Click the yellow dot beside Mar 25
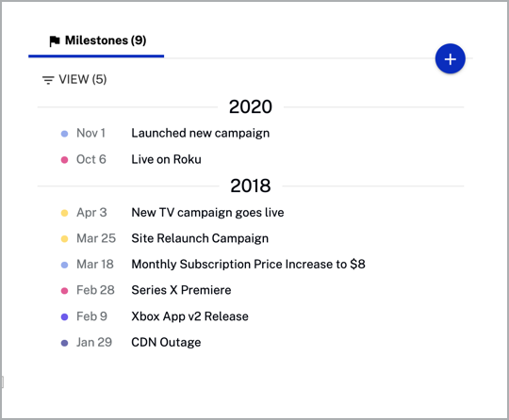Viewport: 509px width, 420px height. [x=65, y=239]
